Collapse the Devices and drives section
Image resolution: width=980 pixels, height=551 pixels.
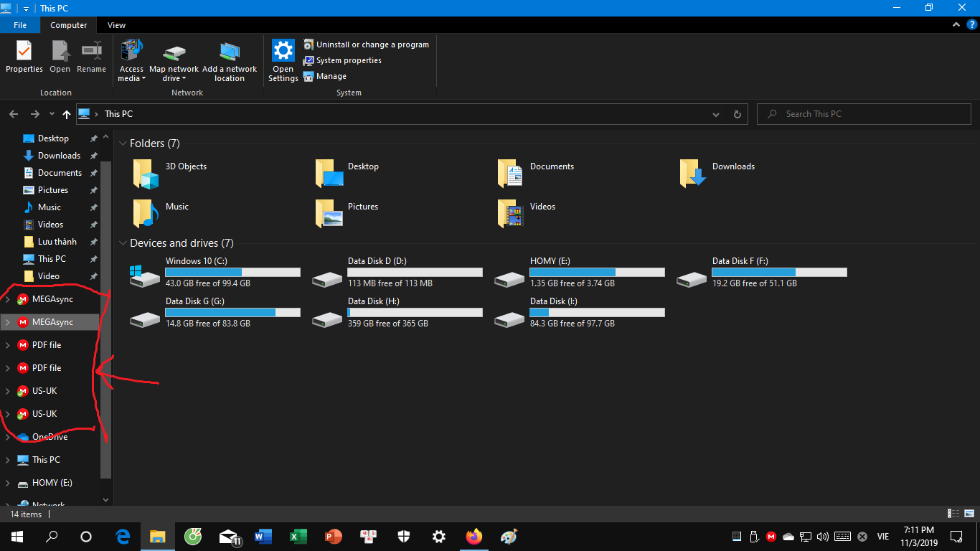(123, 243)
